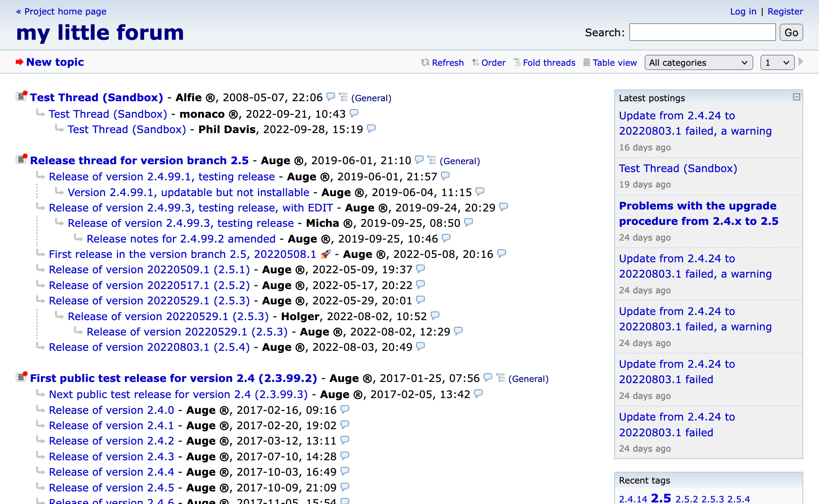Screen dimensions: 819x504
Task: Open tag 2.5 in Recent tags
Action: 661,498
